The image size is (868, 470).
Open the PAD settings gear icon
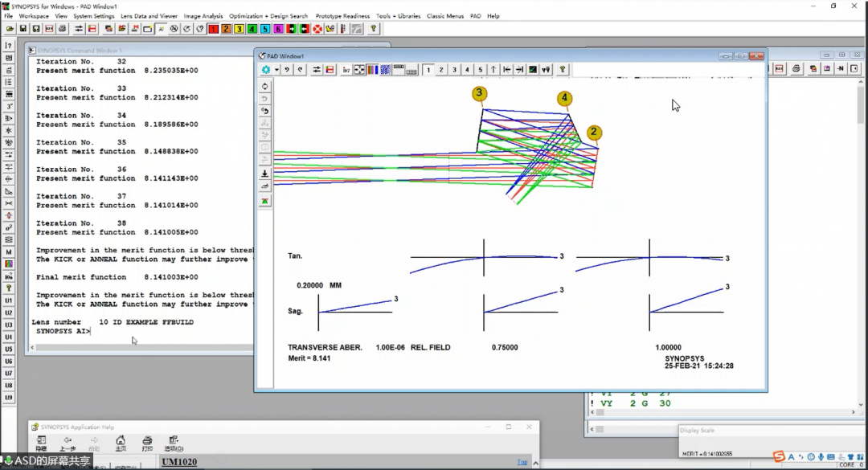(266, 70)
